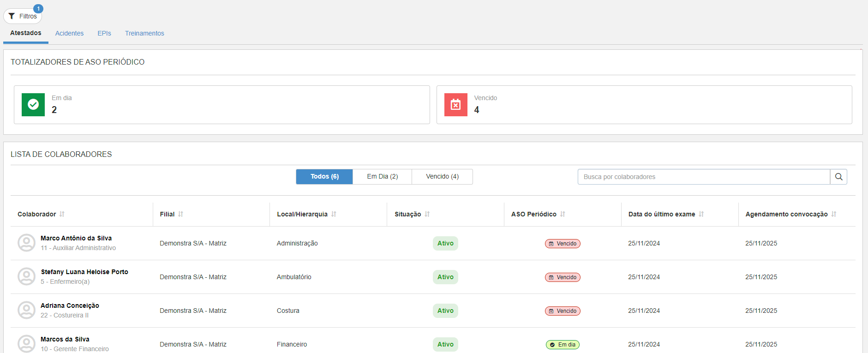Click Ativo badge in Marcos da Silva's row
The image size is (868, 353).
[445, 344]
